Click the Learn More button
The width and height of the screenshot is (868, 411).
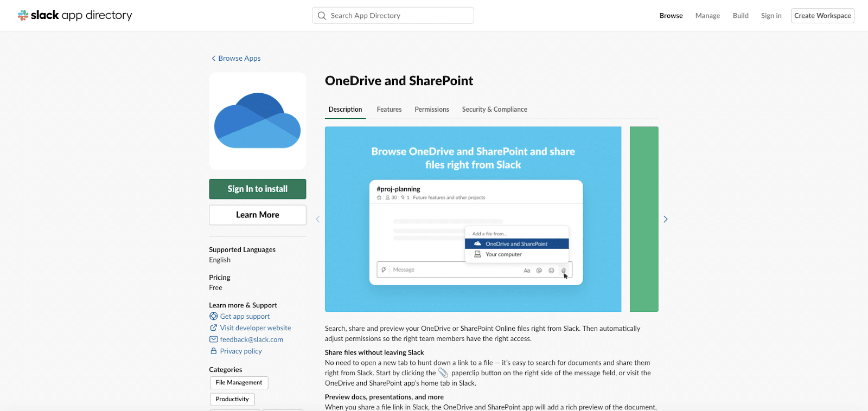click(x=258, y=215)
